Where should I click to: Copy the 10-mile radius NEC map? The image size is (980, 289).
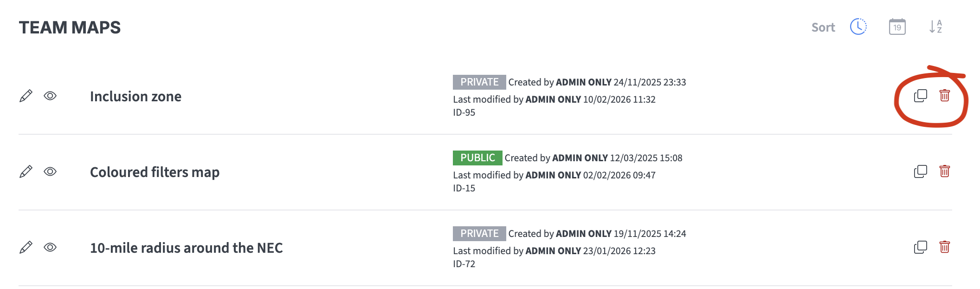[x=920, y=247]
